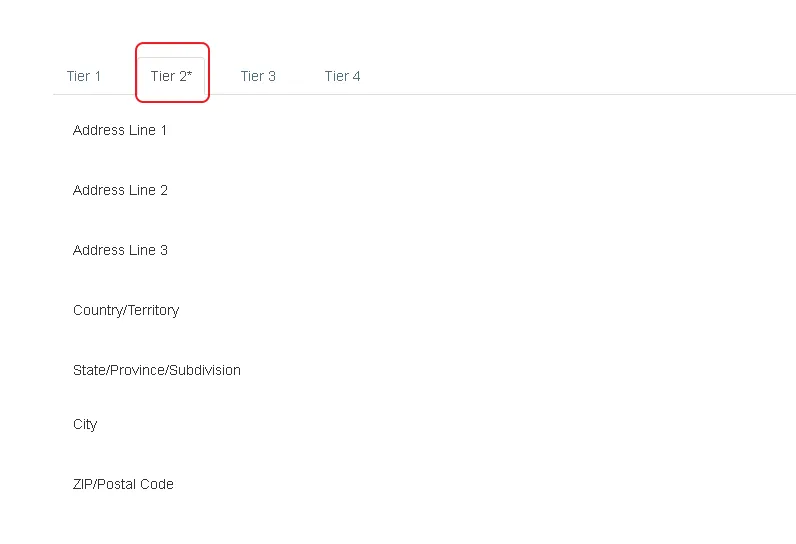Viewport: 796px width, 544px height.
Task: Click the City label
Action: coord(85,424)
